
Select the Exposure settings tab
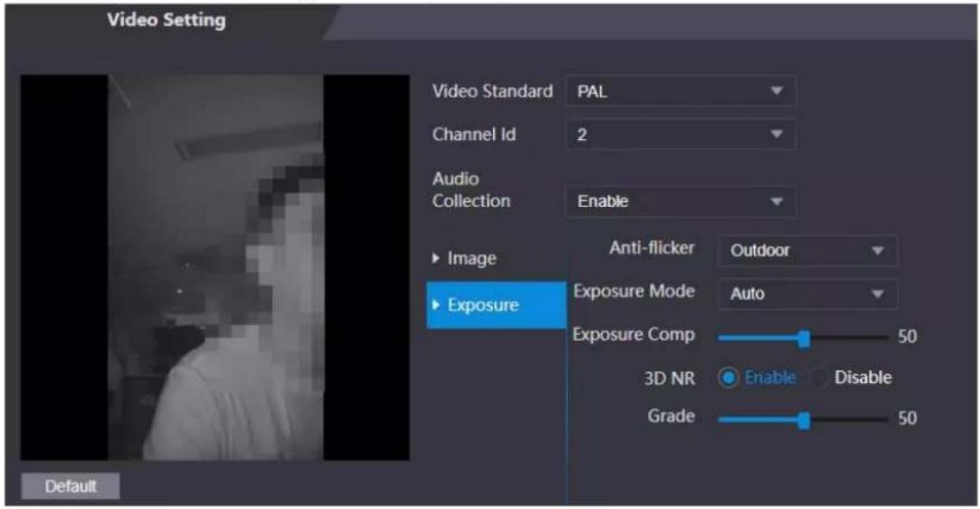coord(496,305)
